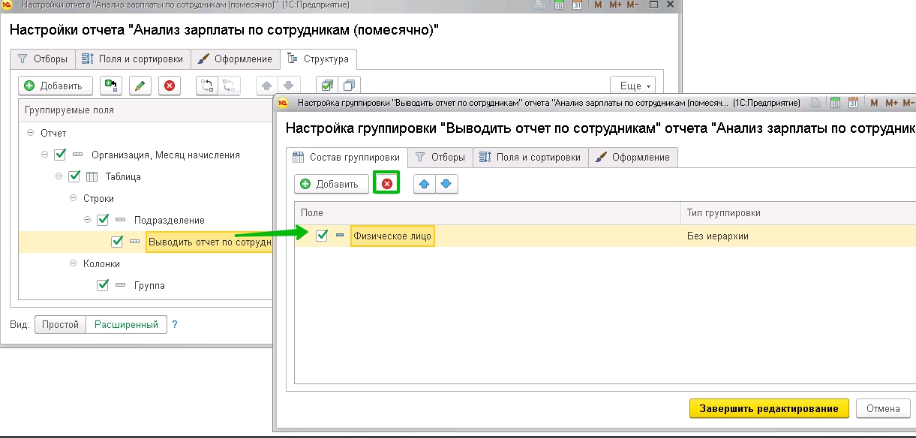Click the M+ button in grouping window title bar
916x438 pixels.
(891, 103)
